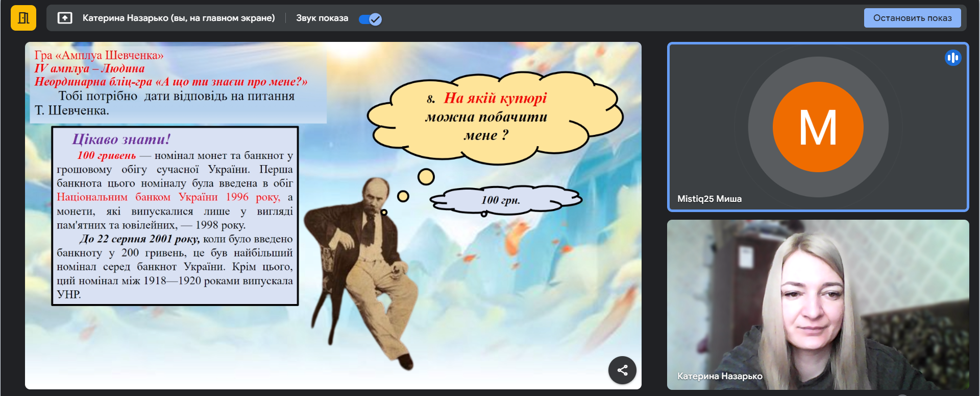Click the Цікаво знати! heading
The width and height of the screenshot is (980, 396).
(x=121, y=139)
